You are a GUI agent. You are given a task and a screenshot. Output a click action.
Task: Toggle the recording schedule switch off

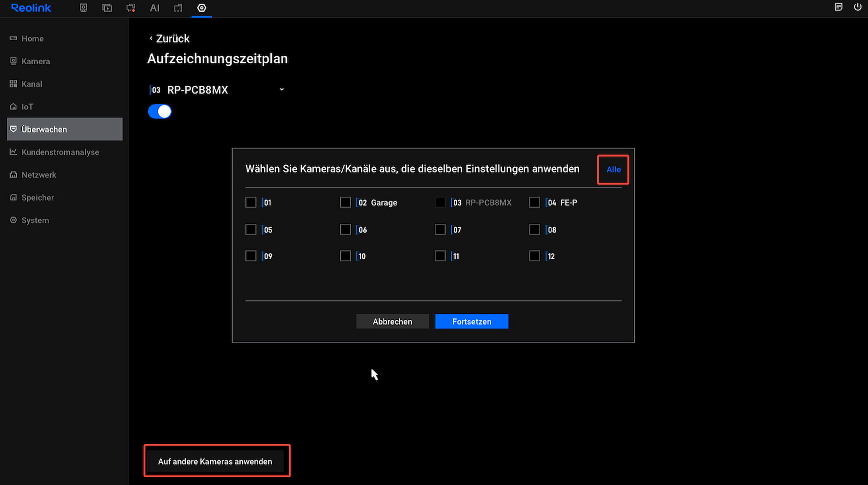[x=160, y=111]
